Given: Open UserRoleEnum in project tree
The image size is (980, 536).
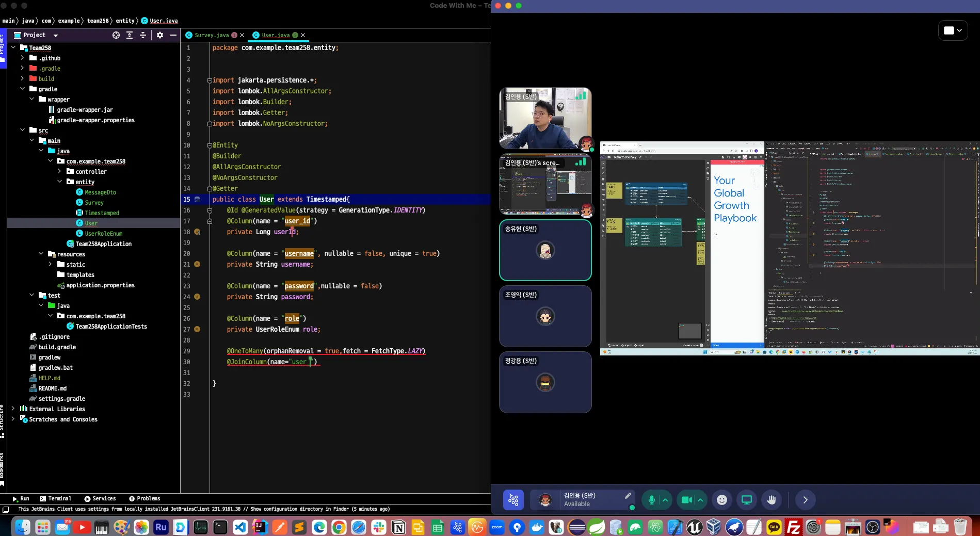Looking at the screenshot, I should click(104, 234).
